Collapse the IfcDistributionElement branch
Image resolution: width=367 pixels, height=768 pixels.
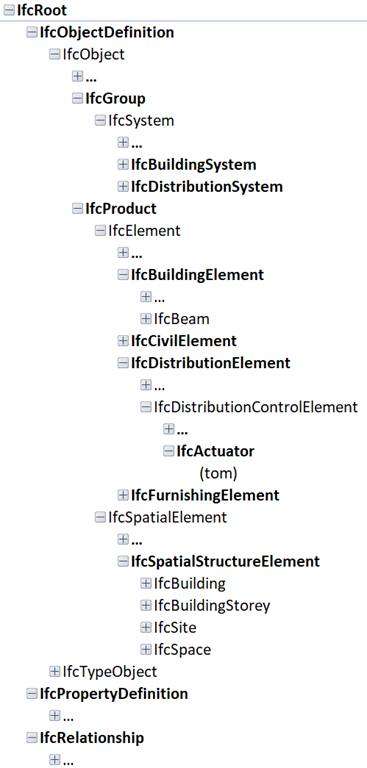[x=122, y=363]
